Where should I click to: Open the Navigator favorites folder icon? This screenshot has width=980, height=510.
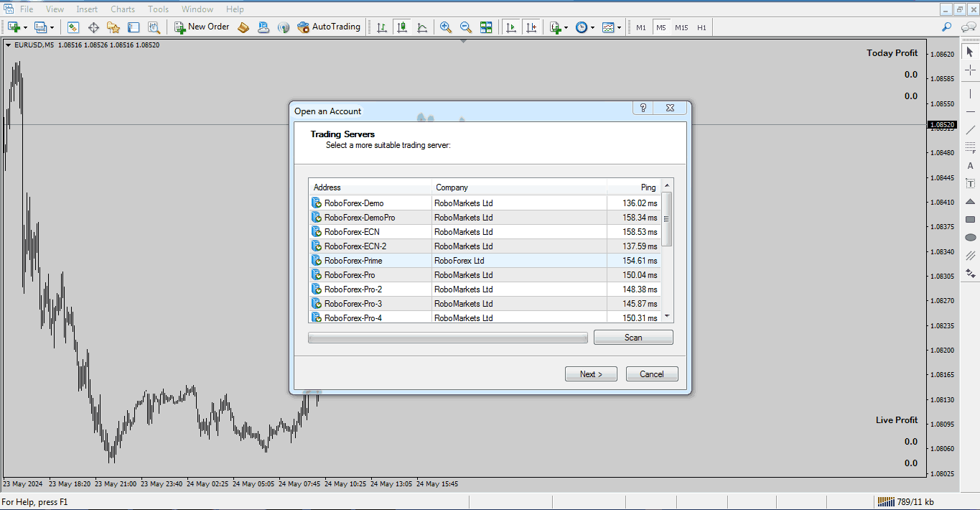[x=113, y=27]
